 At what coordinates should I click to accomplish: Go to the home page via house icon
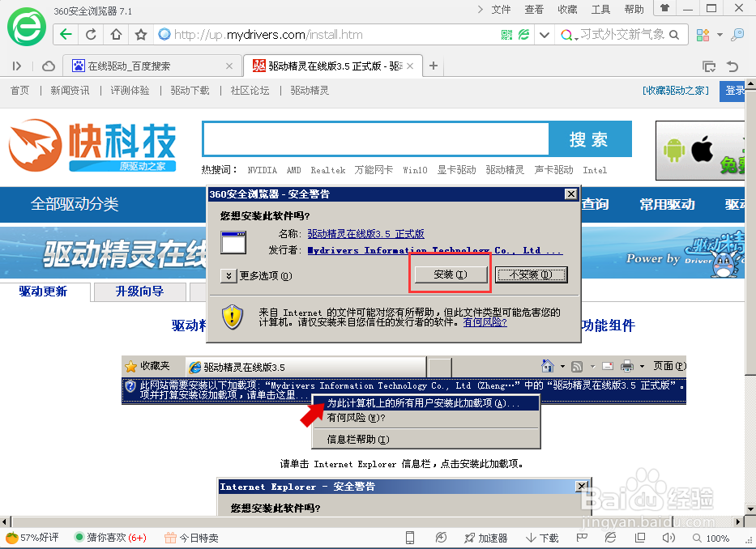(116, 35)
